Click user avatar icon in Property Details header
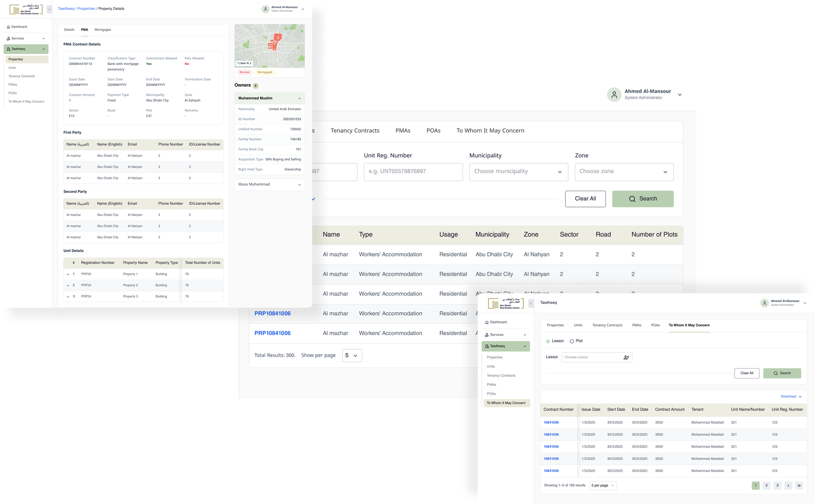Screen dimensions: 815x504 point(265,9)
